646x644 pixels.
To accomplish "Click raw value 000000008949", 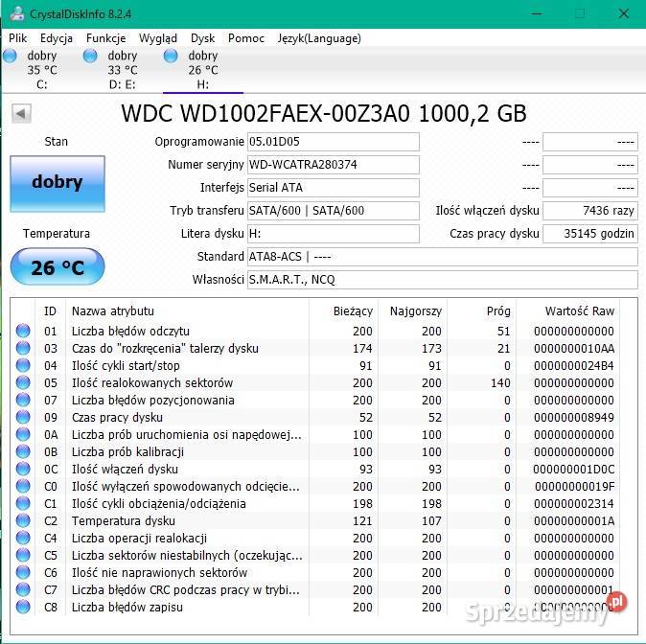I will (574, 418).
